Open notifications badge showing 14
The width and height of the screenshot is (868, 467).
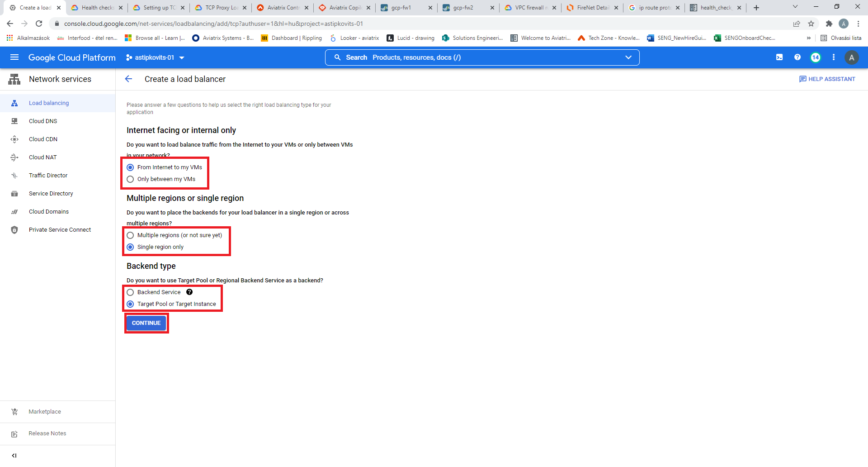click(816, 57)
